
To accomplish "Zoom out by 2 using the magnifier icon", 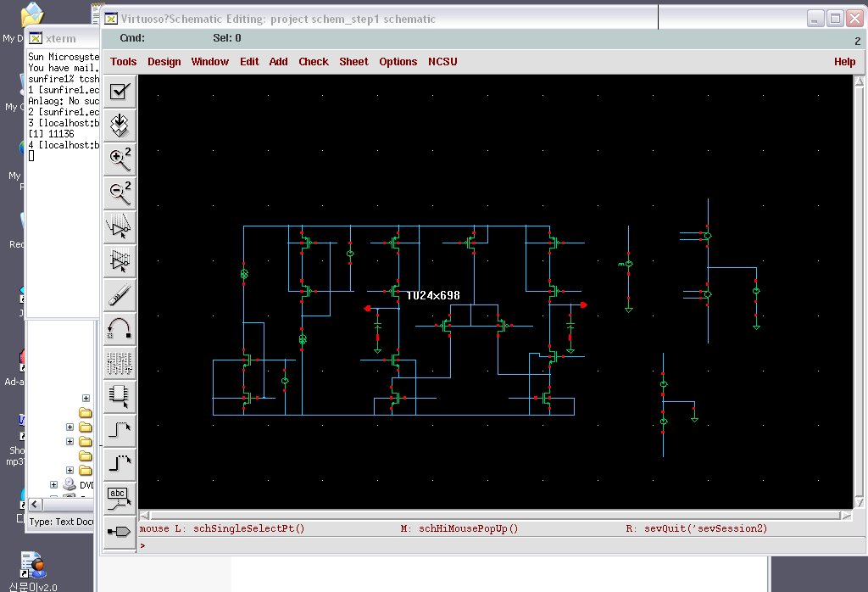I will click(x=120, y=193).
